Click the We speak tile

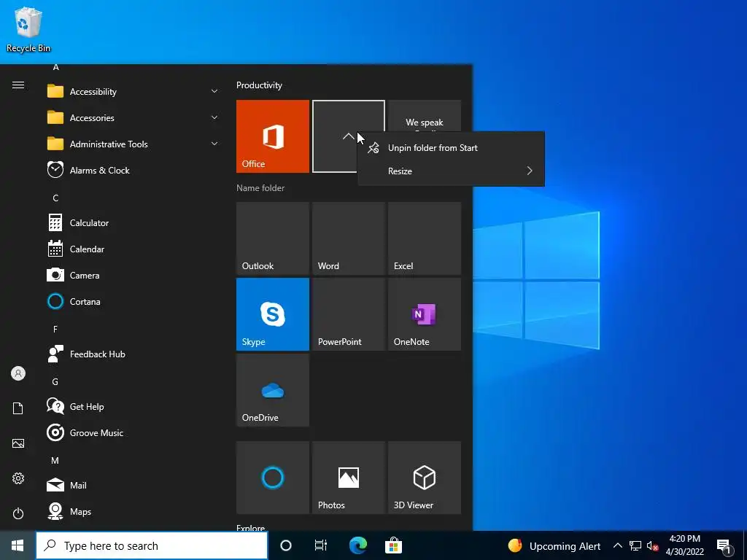[x=425, y=115]
